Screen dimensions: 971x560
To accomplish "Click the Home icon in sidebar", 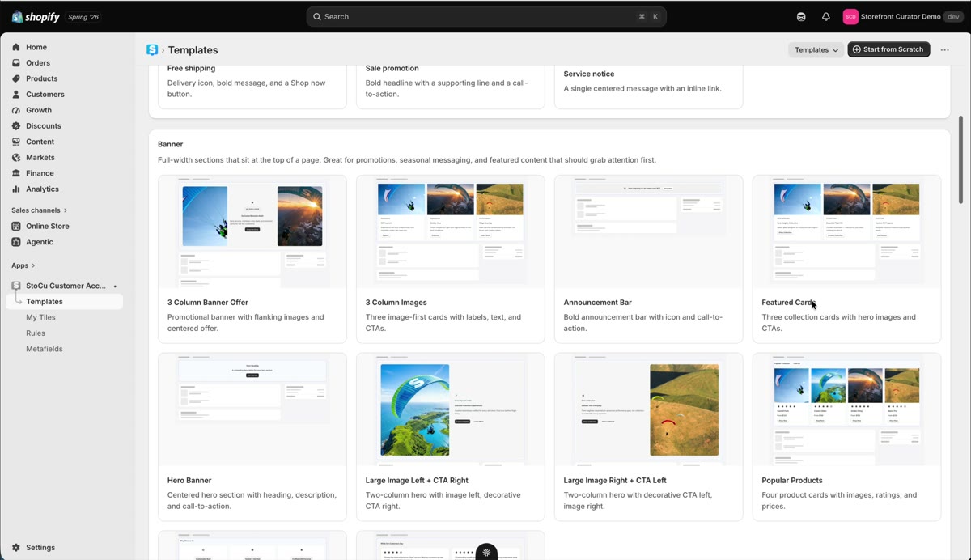I will pos(16,47).
